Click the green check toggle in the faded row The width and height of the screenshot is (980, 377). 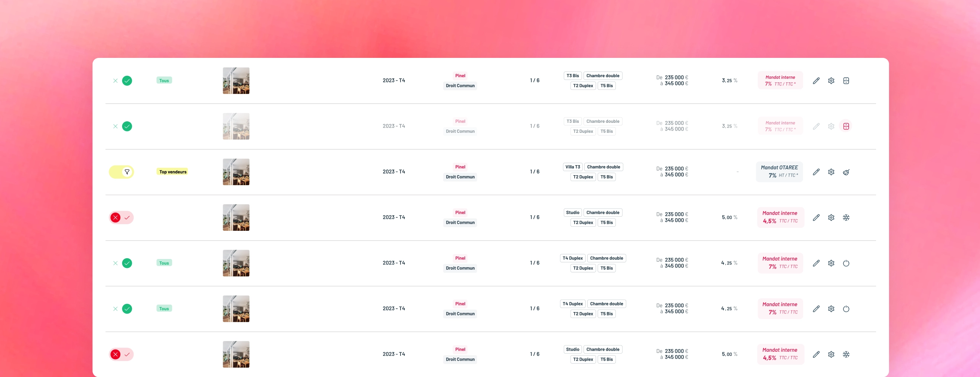tap(127, 126)
